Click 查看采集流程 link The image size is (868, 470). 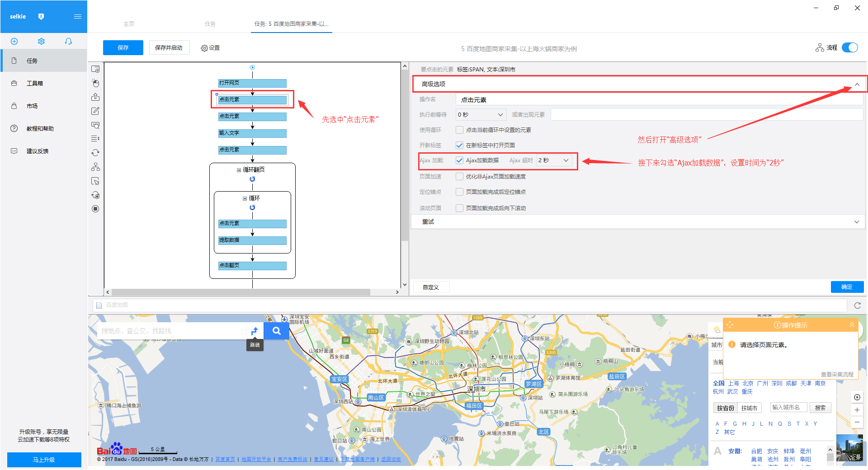click(837, 374)
